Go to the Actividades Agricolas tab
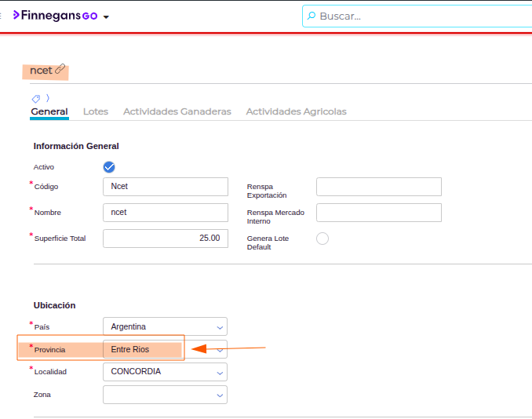 [x=296, y=111]
